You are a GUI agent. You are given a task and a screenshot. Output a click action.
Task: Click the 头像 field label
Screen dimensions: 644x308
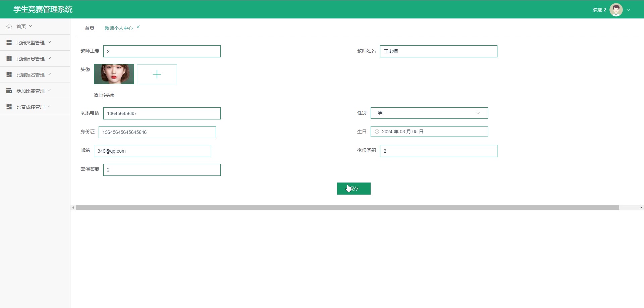85,69
